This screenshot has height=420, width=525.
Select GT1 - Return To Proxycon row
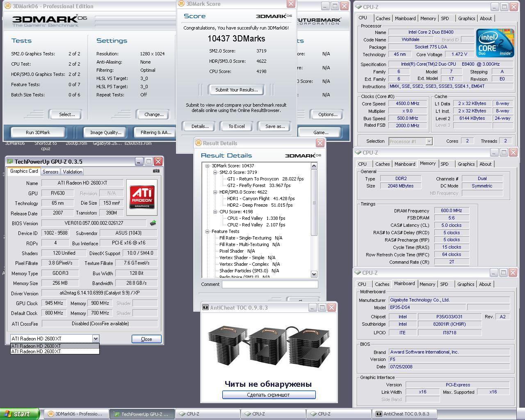click(x=265, y=179)
